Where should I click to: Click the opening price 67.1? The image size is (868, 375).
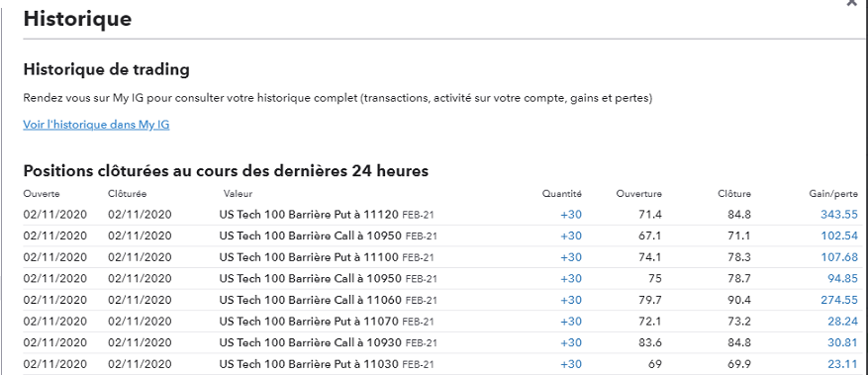point(650,236)
